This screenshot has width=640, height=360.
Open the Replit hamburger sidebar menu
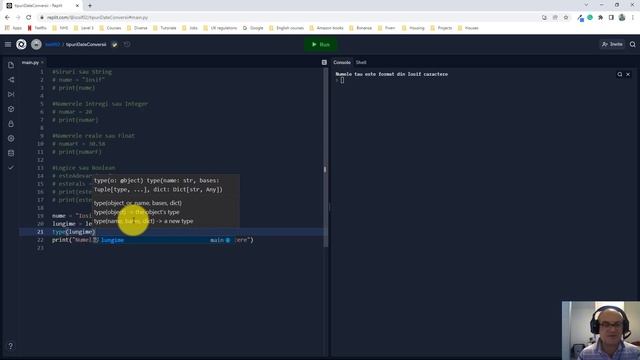[8, 44]
